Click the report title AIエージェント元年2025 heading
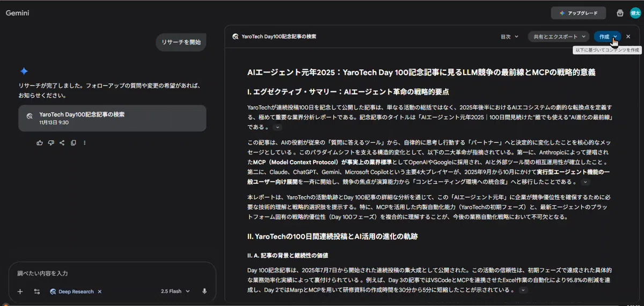The height and width of the screenshot is (306, 644). coord(421,72)
